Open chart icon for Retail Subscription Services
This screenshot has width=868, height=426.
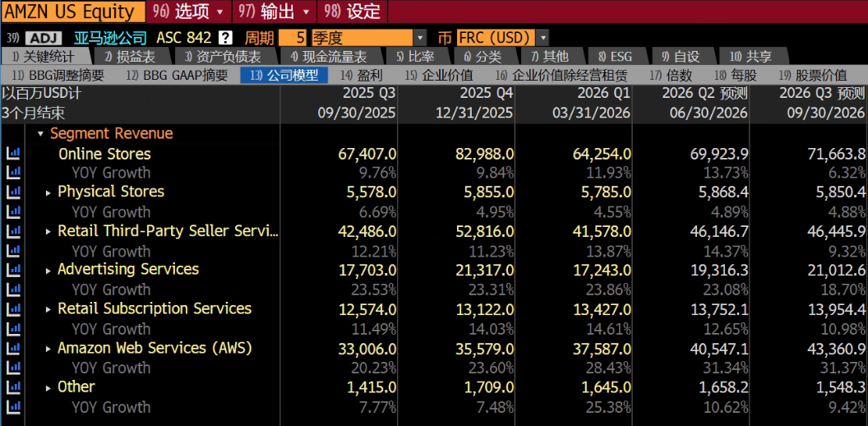coord(12,308)
